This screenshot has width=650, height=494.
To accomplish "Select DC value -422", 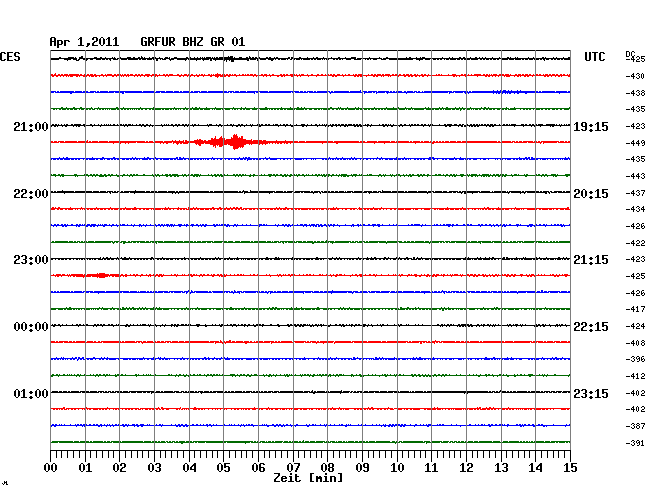I will (635, 243).
